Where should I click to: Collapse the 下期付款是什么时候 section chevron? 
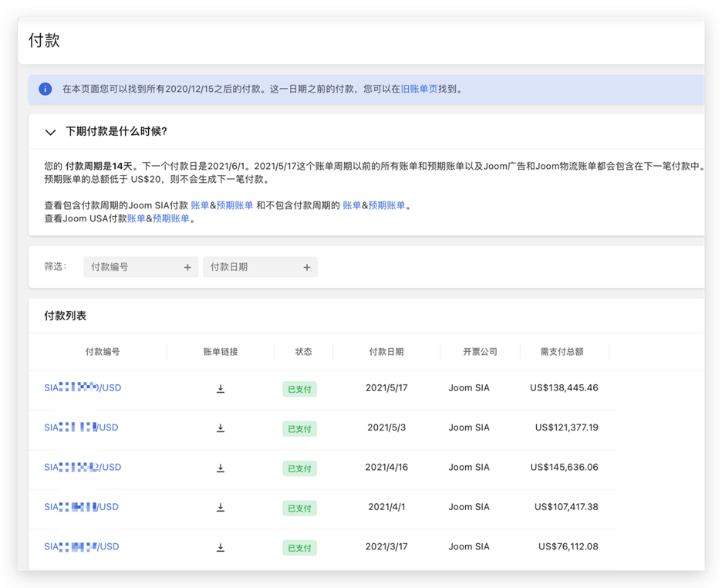pos(50,132)
